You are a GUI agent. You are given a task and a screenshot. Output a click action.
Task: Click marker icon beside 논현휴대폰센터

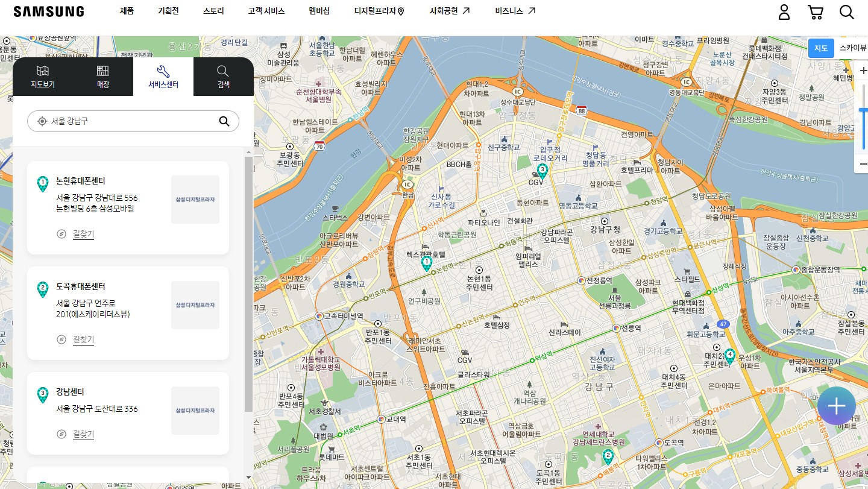43,184
